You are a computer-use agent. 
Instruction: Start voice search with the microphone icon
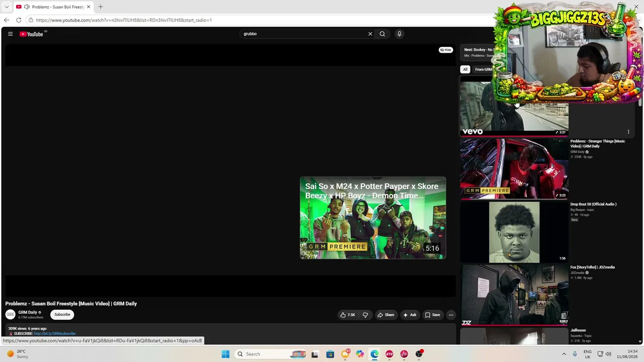399,34
